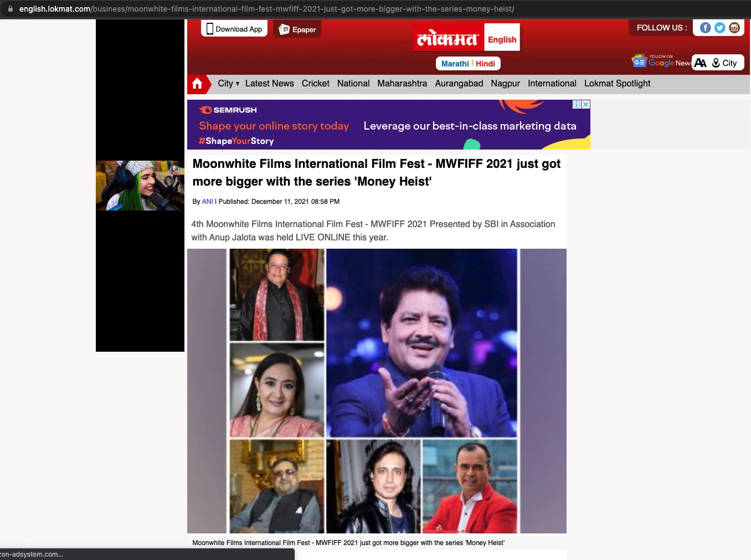Click the red Home icon in navigation bar

197,84
